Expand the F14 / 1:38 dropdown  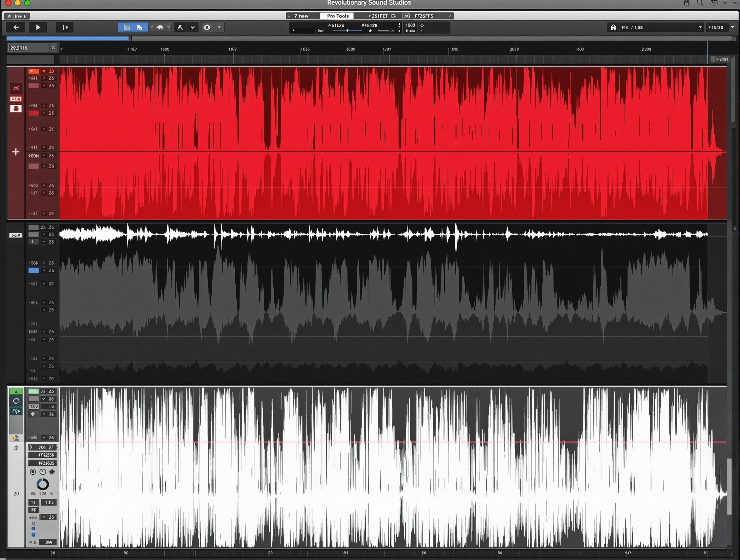(x=700, y=27)
